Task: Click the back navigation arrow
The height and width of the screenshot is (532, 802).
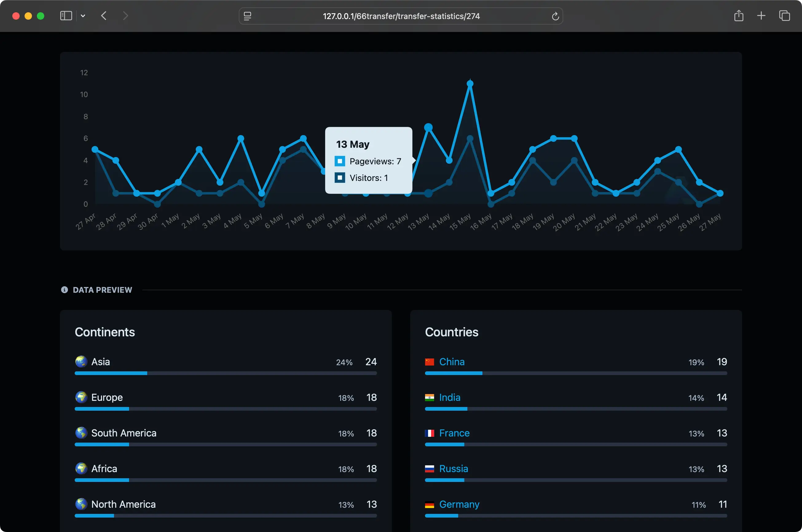Action: click(104, 16)
